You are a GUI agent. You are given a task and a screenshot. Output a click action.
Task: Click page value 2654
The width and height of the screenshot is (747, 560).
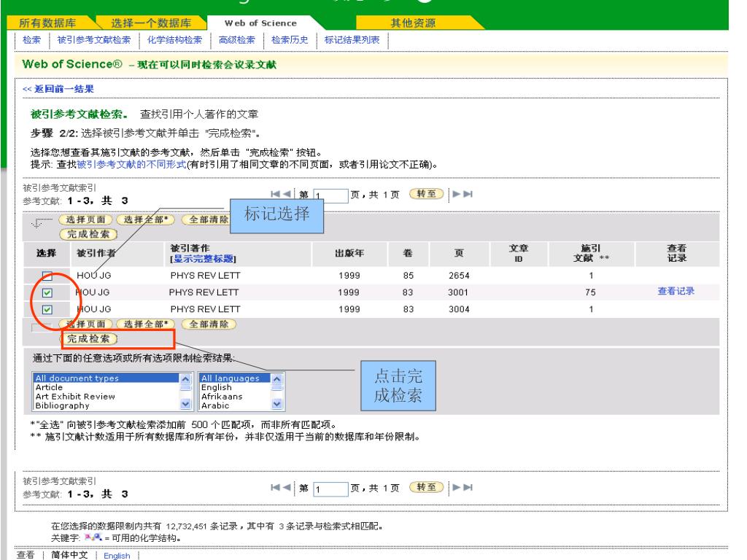click(459, 276)
